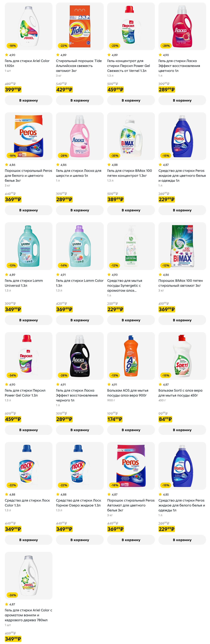Click the 389.99₽ price of BiMax gel
Image resolution: width=210 pixels, height=644 pixels.
[x=115, y=199]
